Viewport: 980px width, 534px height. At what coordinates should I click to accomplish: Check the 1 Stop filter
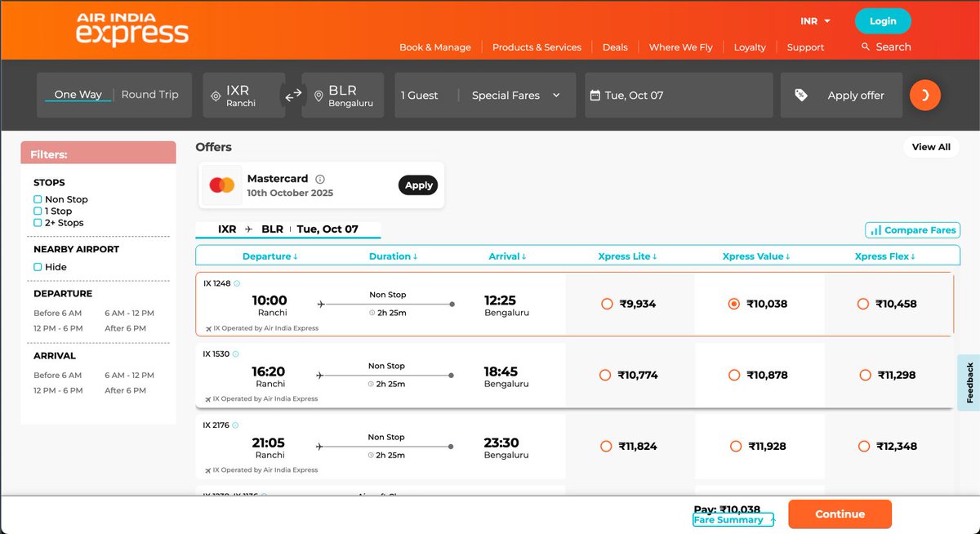(38, 211)
